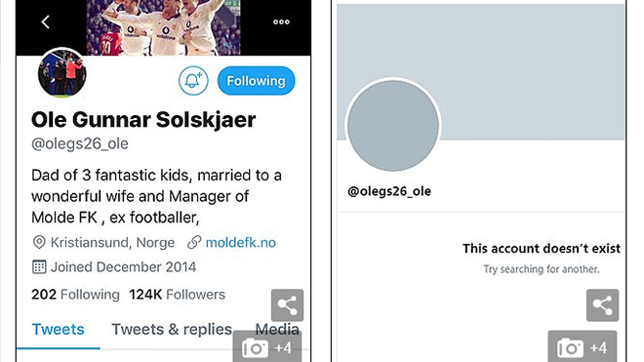
Task: Click the link chain icon beside moldefk.no
Action: [194, 242]
